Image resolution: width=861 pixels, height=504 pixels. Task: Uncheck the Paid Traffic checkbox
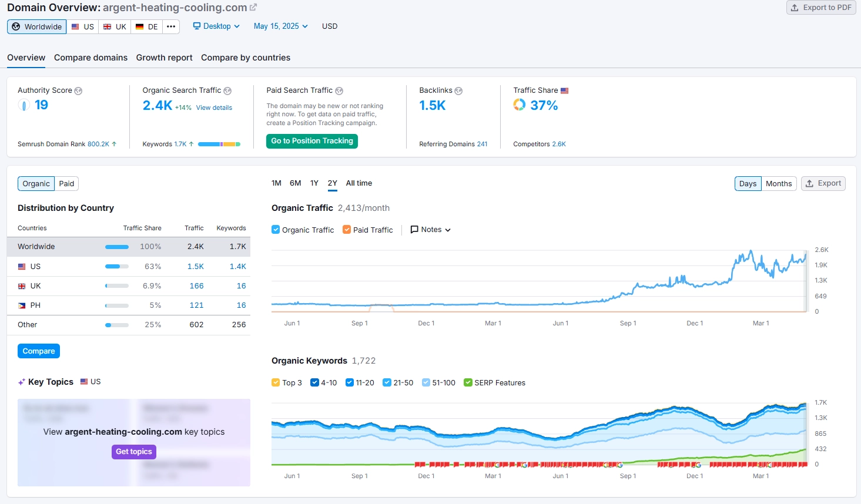click(x=346, y=229)
